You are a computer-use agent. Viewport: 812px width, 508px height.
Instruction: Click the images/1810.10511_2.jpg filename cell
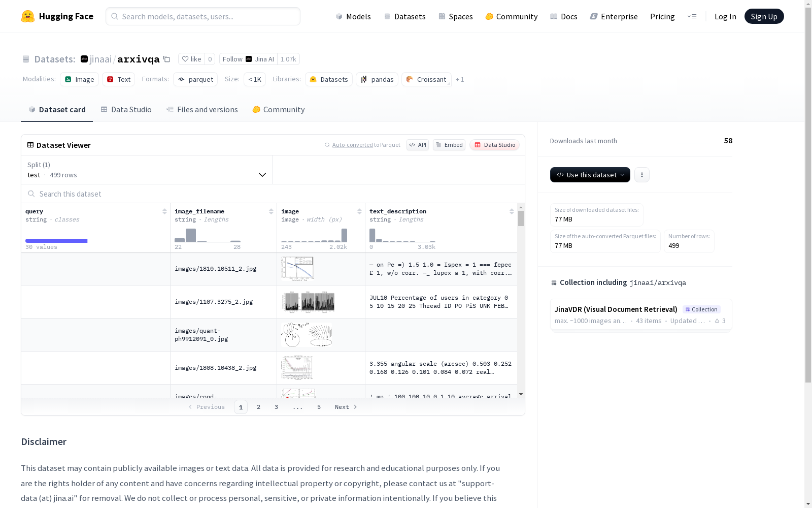click(x=223, y=269)
